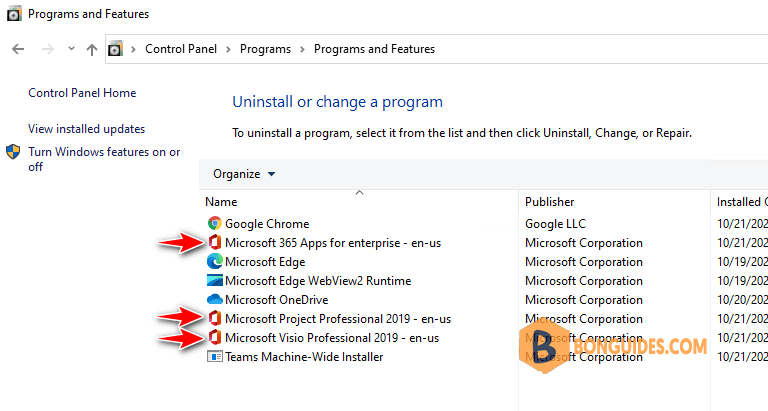Click the Visio Professional 2019 icon
This screenshot has width=768, height=411.
coord(215,338)
